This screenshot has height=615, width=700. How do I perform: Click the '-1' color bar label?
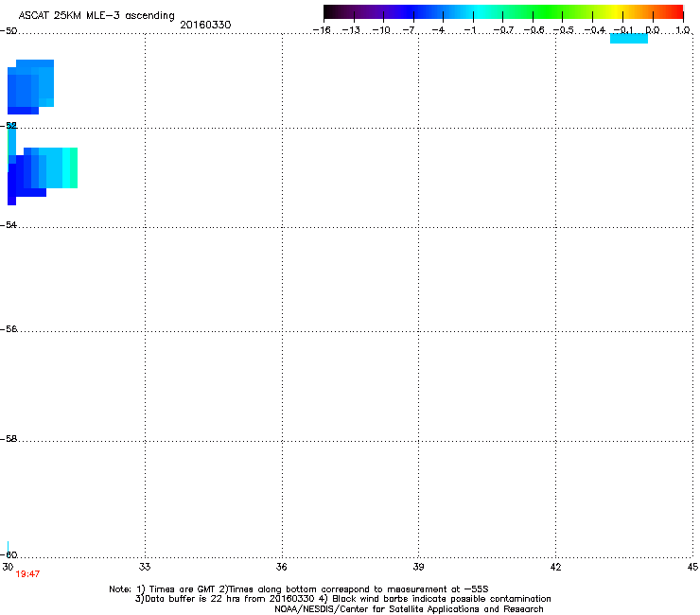(469, 30)
